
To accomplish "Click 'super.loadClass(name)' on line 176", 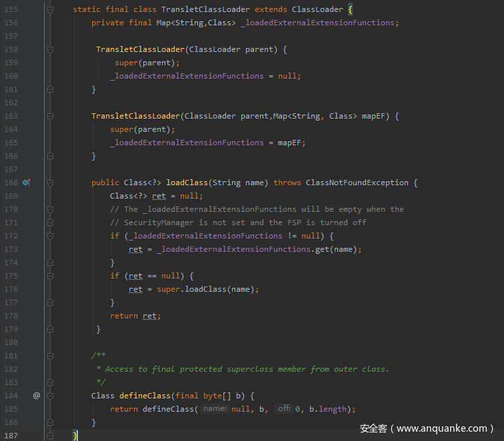I will 205,289.
